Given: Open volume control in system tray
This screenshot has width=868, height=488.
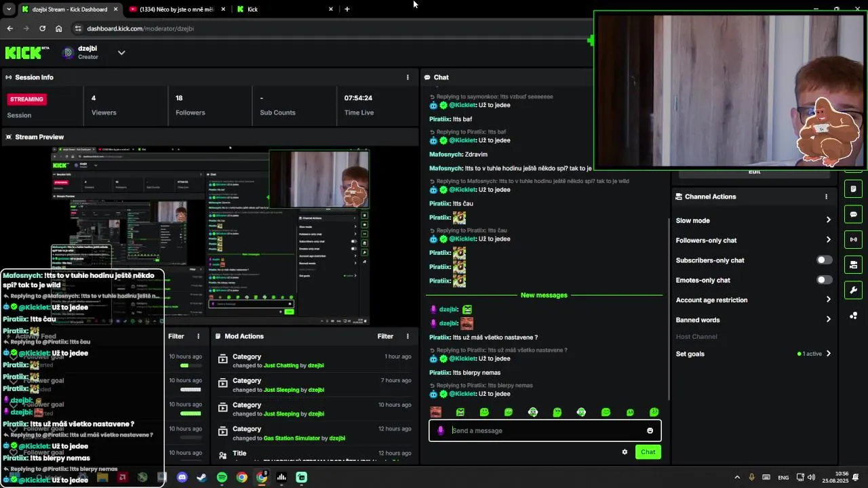Looking at the screenshot, I should pyautogui.click(x=812, y=477).
